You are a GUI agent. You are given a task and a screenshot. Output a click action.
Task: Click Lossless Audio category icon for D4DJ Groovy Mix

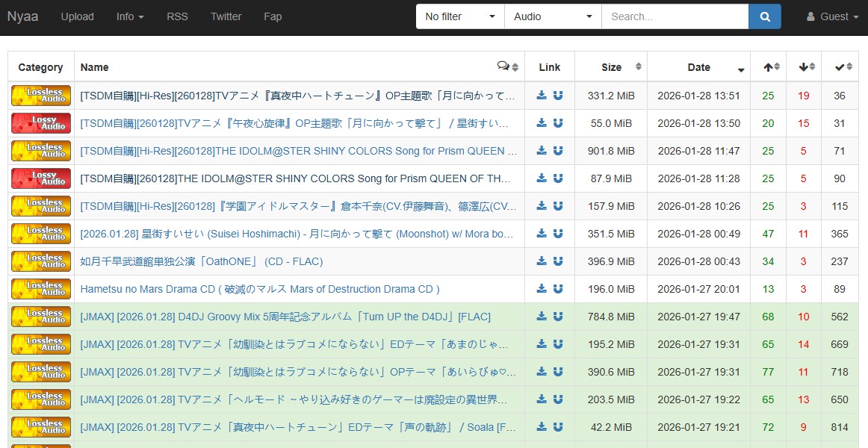[x=41, y=317]
